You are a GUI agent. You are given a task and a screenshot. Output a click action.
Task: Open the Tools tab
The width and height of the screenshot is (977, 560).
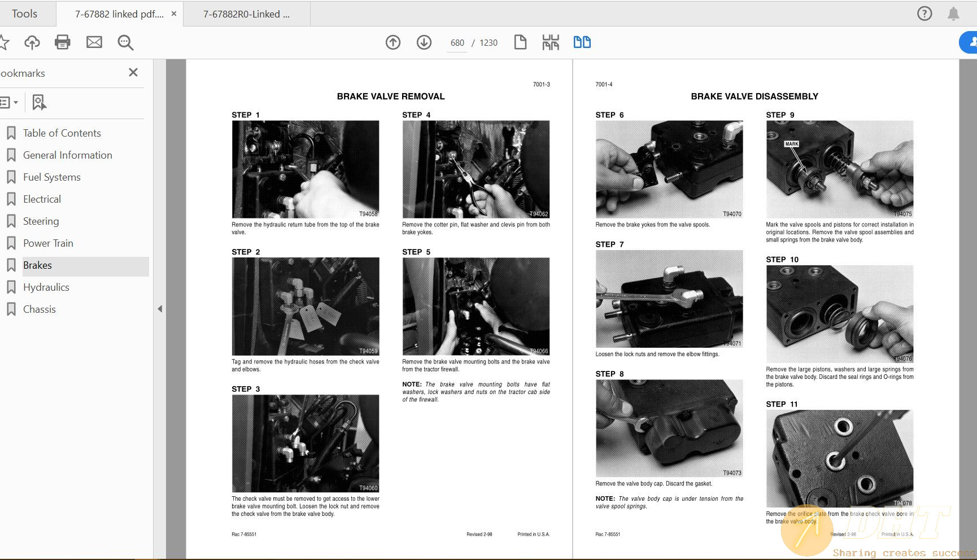pos(25,14)
